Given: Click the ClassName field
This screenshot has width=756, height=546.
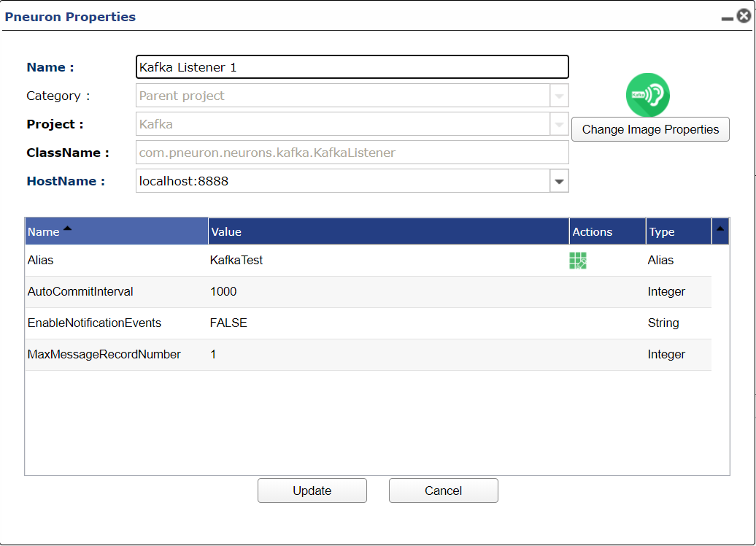Looking at the screenshot, I should tap(352, 153).
